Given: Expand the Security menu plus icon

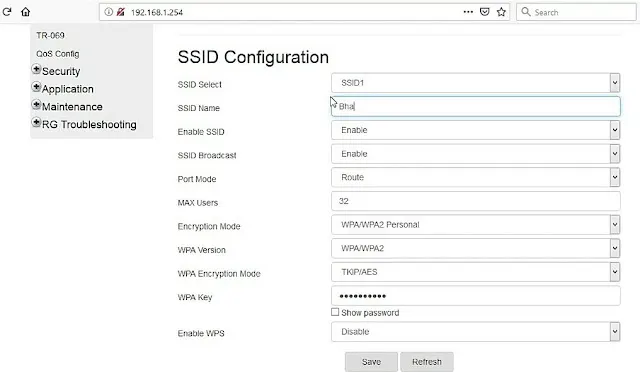Looking at the screenshot, I should [36, 69].
